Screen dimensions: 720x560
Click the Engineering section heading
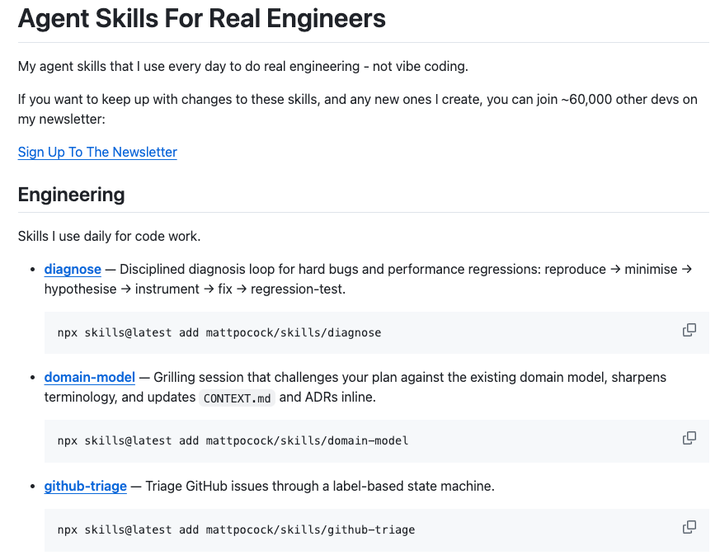(71, 195)
